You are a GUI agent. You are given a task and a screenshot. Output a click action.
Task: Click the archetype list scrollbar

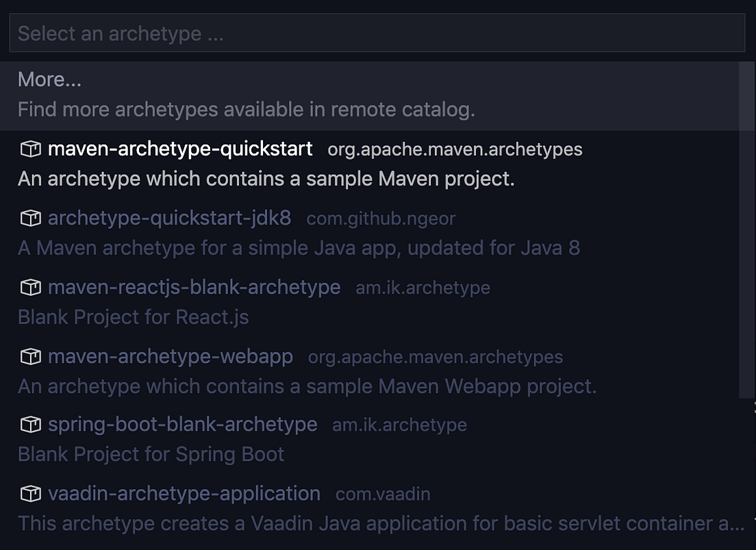pyautogui.click(x=746, y=229)
